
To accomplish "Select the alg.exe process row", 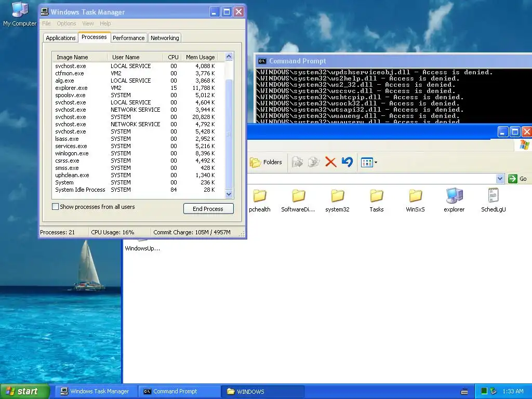I will tap(138, 81).
